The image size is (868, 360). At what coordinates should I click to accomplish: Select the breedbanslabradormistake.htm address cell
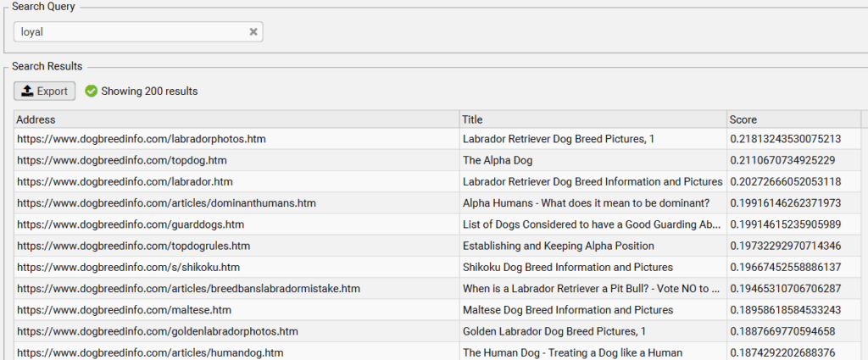point(237,289)
